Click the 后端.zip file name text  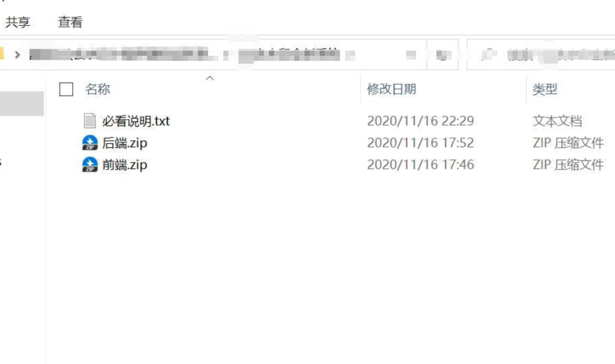pos(125,143)
